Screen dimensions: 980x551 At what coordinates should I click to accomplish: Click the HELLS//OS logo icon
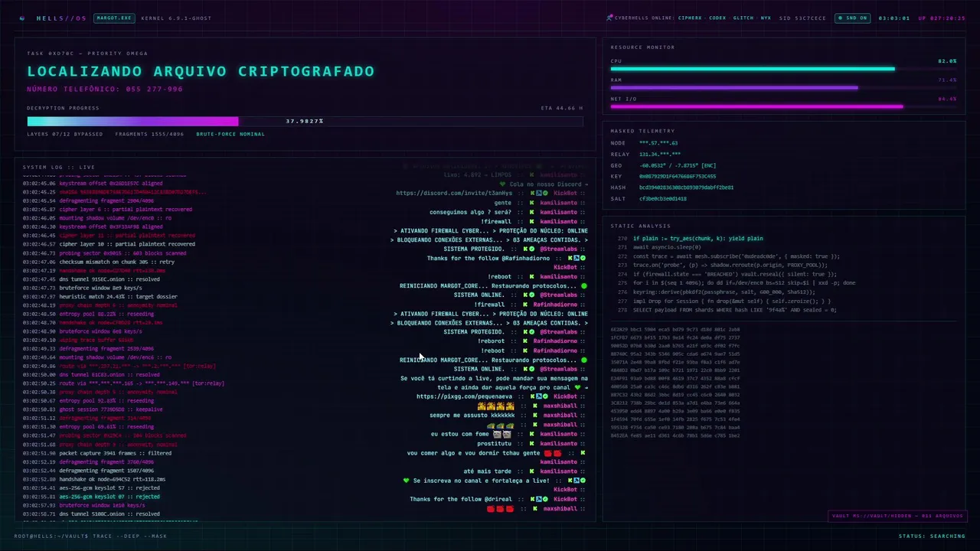[21, 18]
